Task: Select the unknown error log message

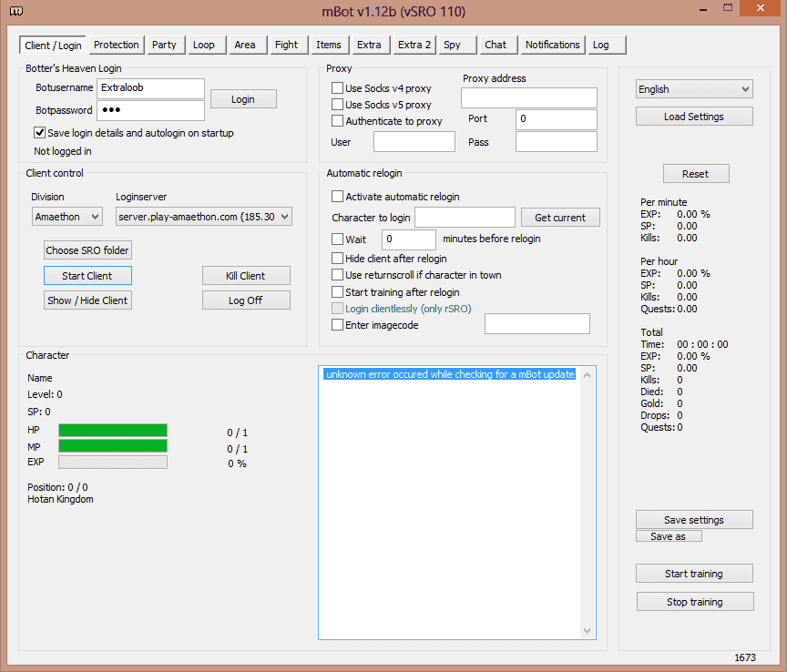Action: pos(450,374)
